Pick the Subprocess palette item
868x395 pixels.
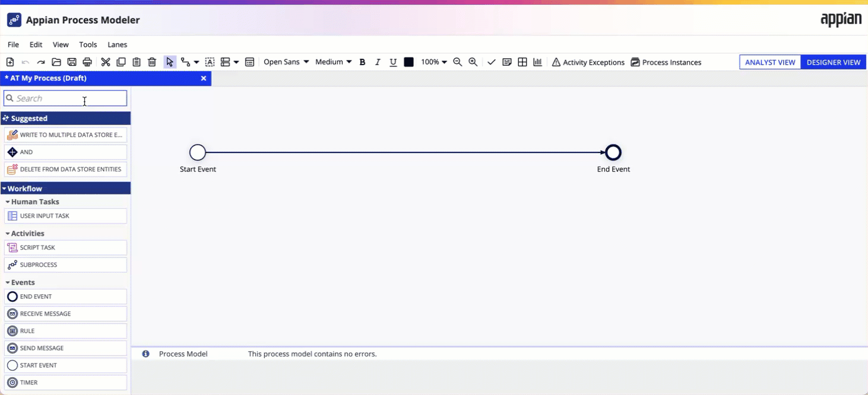click(x=65, y=265)
